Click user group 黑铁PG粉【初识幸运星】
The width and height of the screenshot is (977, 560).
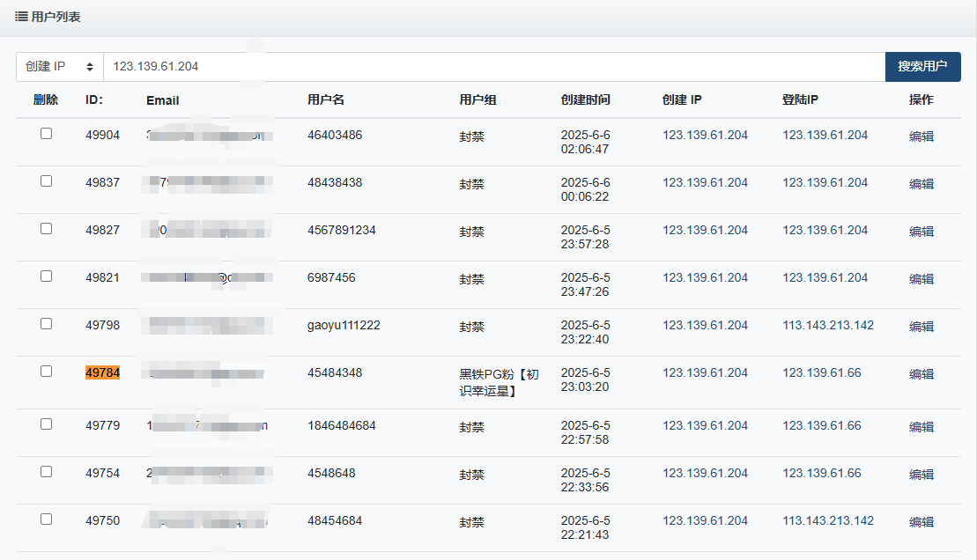[x=500, y=382]
